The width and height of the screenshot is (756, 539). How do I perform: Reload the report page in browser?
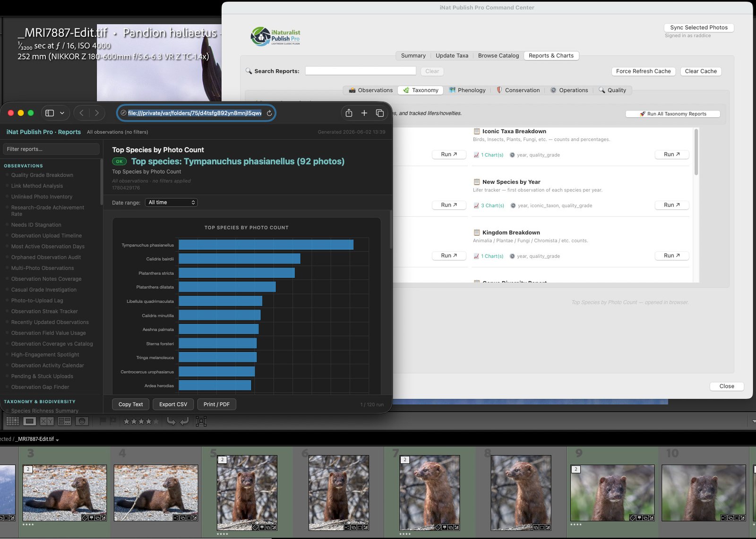coord(269,113)
